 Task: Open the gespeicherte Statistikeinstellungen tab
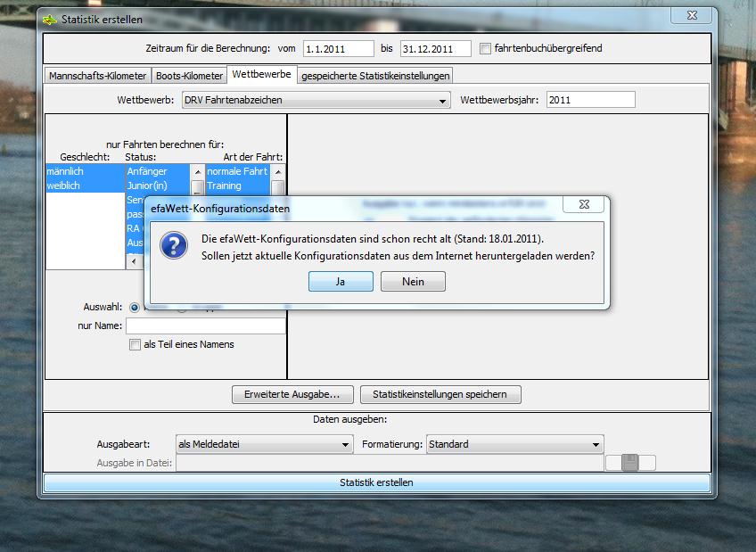pyautogui.click(x=375, y=76)
